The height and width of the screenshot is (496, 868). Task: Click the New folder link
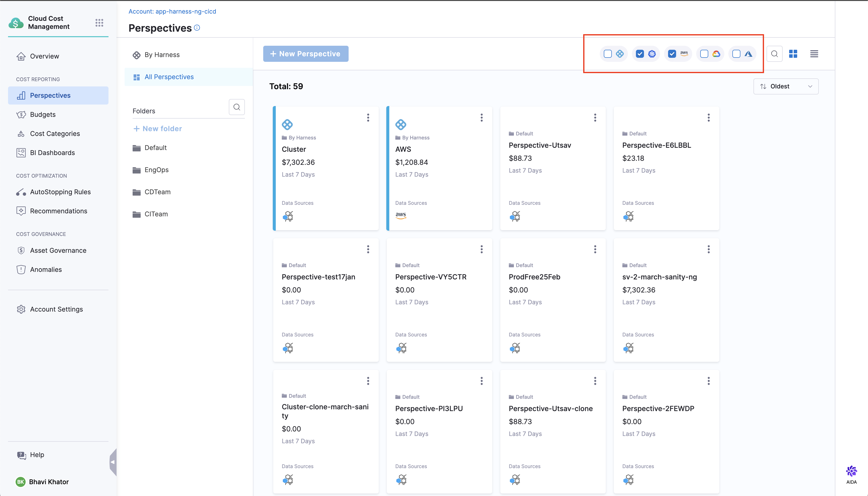[157, 129]
